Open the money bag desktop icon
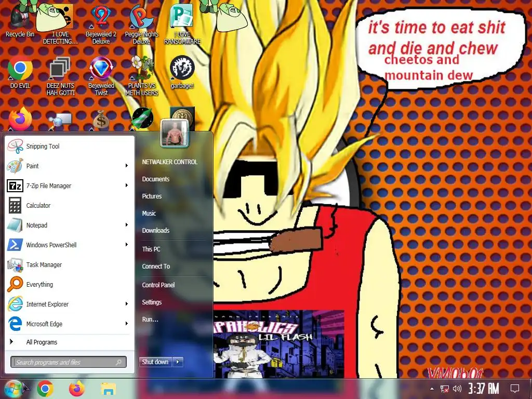This screenshot has height=399, width=532. (x=101, y=119)
